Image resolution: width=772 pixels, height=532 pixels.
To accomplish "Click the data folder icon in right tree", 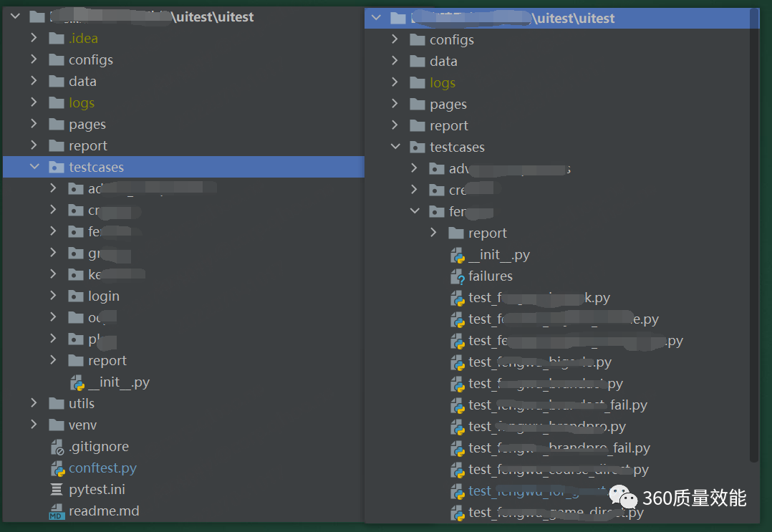I will point(418,61).
